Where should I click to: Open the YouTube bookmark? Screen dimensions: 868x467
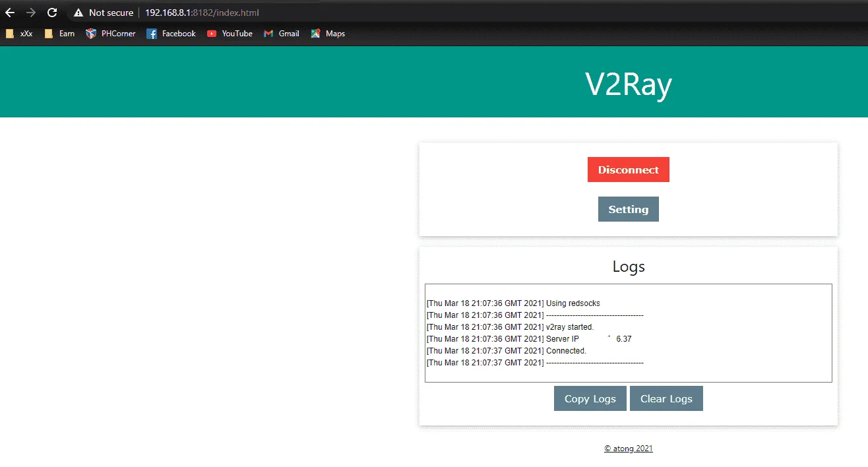click(230, 34)
